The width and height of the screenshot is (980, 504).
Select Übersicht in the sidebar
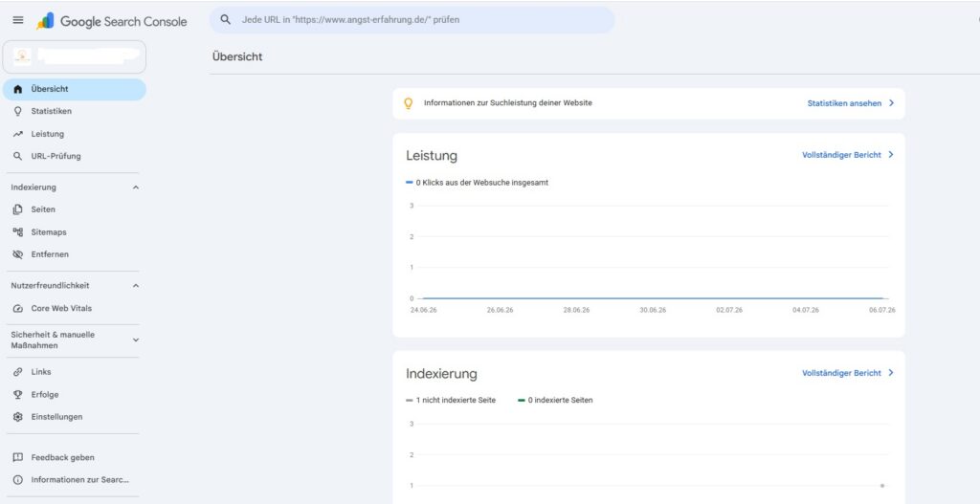coord(75,89)
